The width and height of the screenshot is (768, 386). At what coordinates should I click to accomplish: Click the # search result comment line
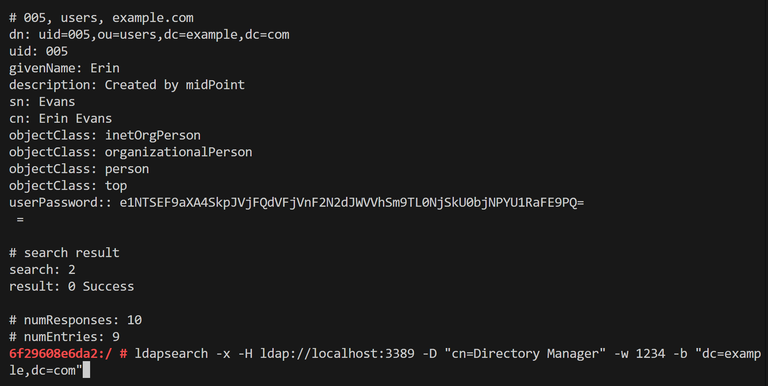[64, 253]
